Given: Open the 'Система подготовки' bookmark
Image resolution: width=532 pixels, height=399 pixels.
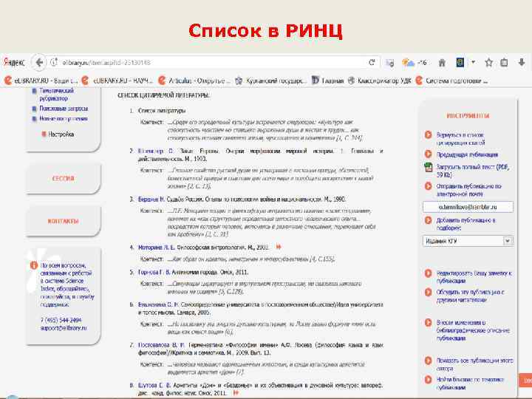Looking at the screenshot, I should 451,81.
